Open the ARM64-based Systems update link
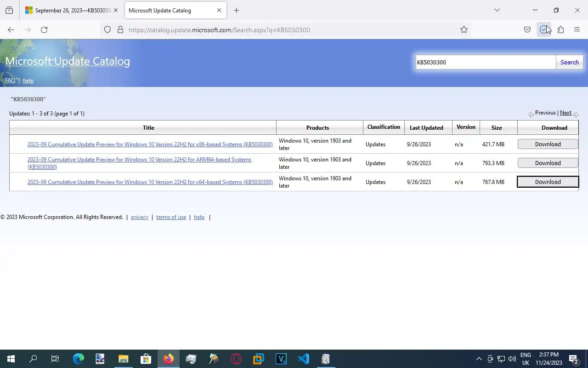 coord(139,163)
